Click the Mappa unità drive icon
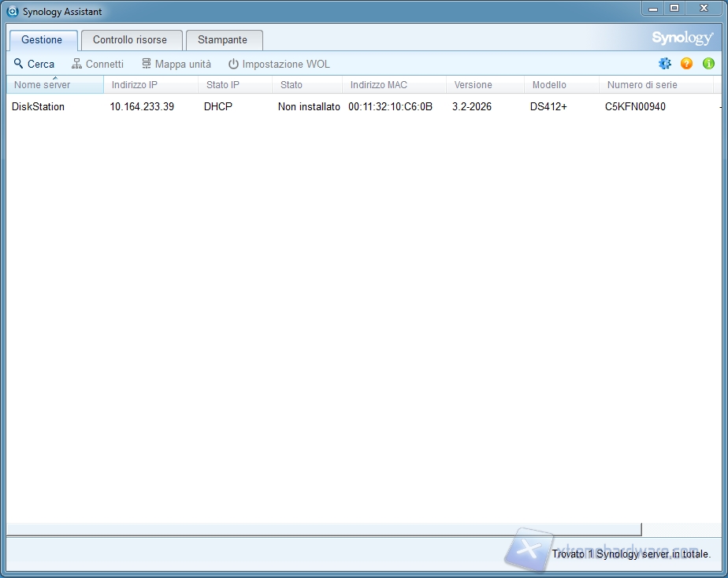This screenshot has width=728, height=578. 147,64
